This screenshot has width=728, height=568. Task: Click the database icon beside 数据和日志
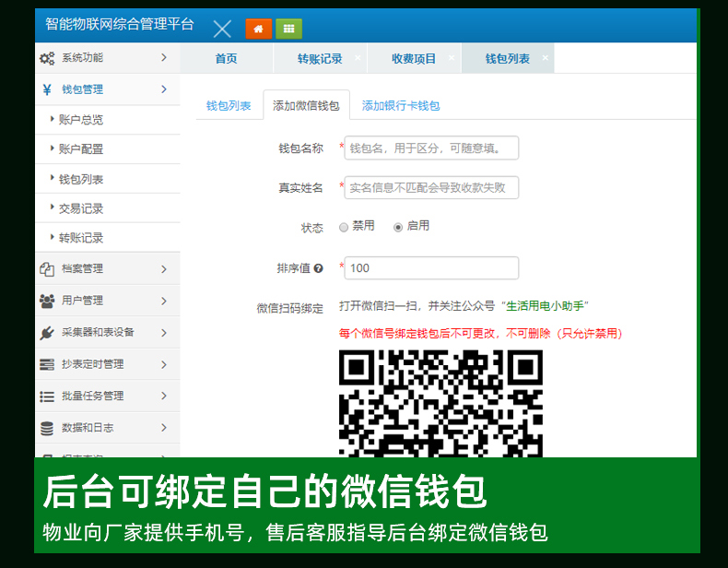pos(47,428)
